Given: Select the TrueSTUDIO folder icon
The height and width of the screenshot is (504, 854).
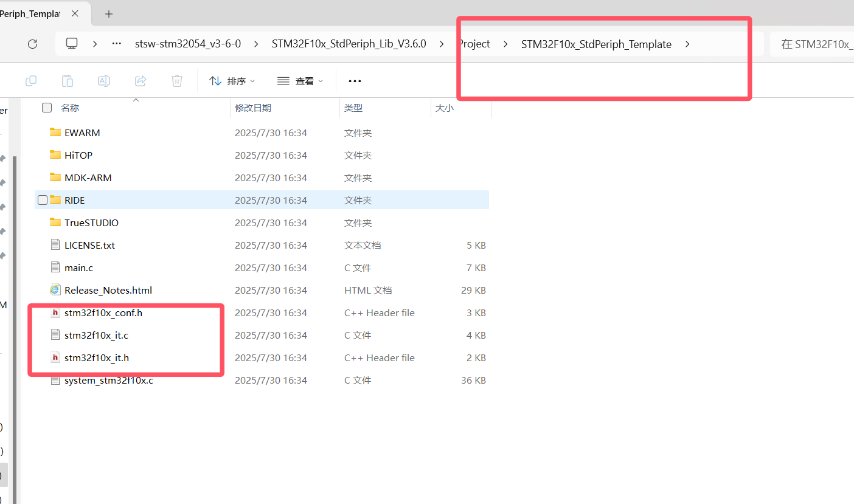Looking at the screenshot, I should pyautogui.click(x=55, y=223).
